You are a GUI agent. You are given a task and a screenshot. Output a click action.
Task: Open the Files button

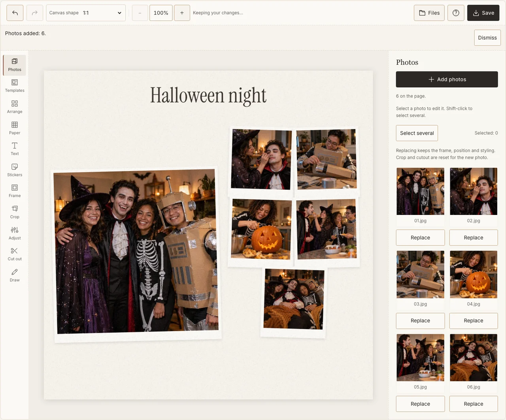tap(429, 13)
